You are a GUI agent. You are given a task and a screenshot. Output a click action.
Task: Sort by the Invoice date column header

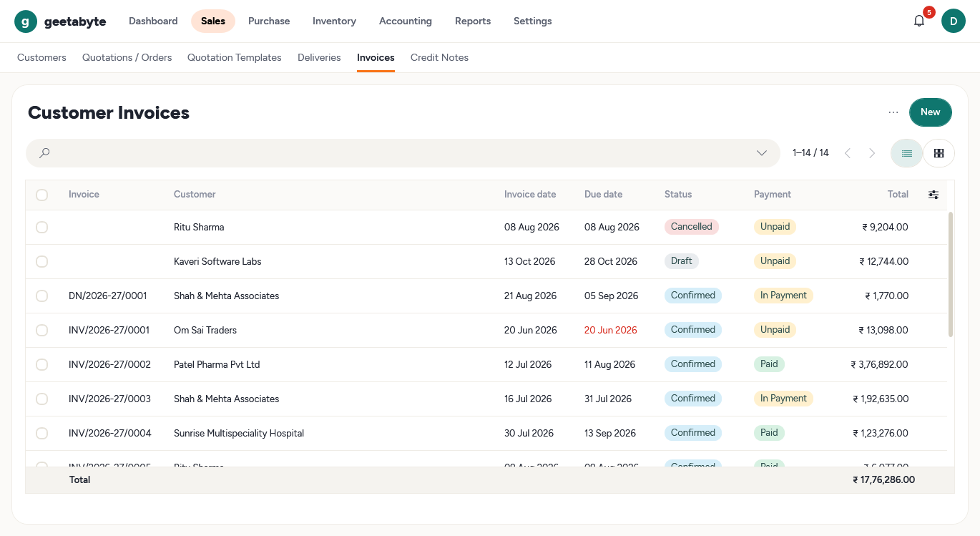(530, 195)
